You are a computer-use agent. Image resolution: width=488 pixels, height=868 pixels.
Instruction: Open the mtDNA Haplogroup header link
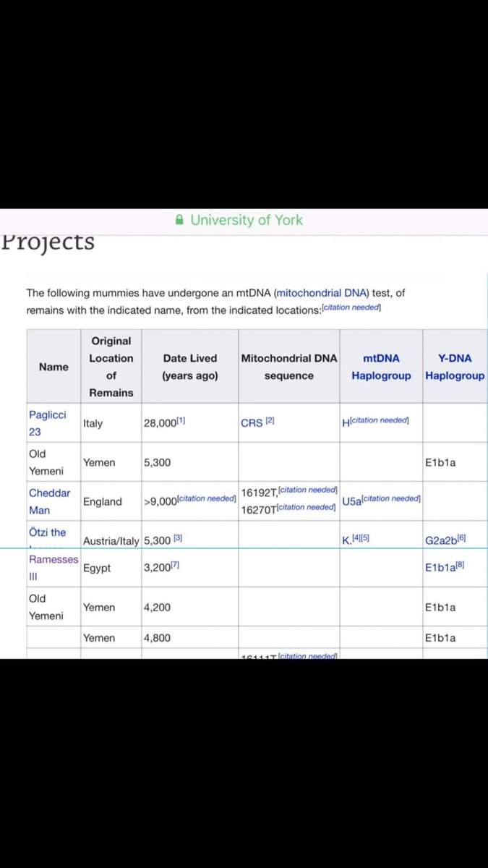(381, 367)
